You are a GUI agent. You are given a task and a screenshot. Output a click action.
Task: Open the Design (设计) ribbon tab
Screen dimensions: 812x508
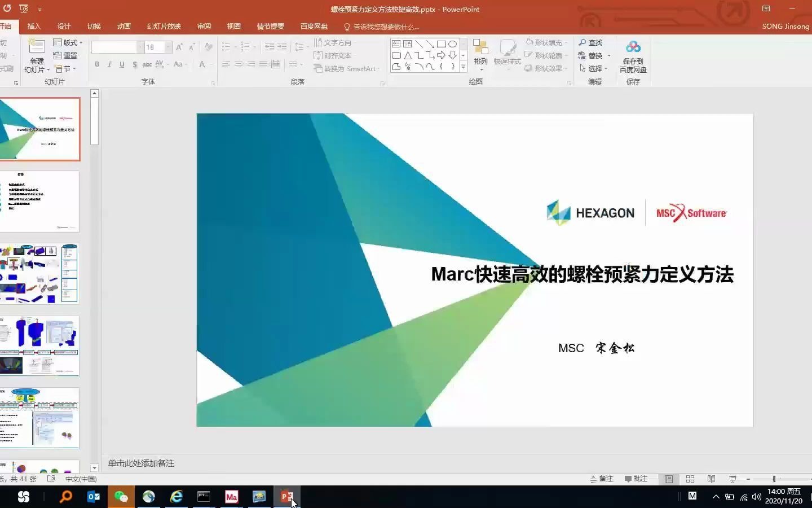(64, 27)
